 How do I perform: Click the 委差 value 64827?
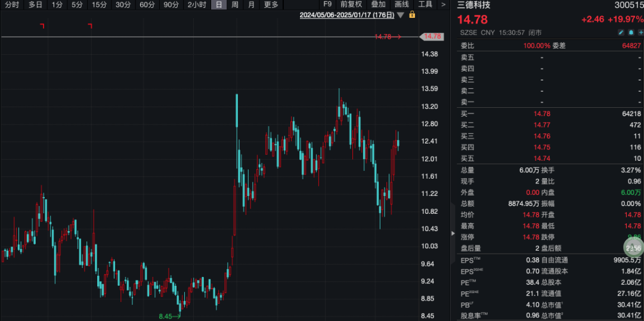click(x=631, y=46)
